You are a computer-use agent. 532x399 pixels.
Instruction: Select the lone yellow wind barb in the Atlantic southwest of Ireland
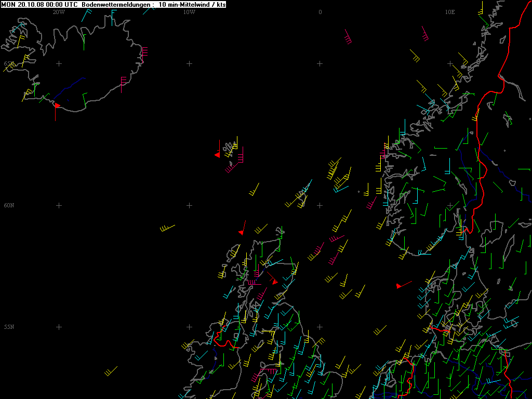click(111, 371)
